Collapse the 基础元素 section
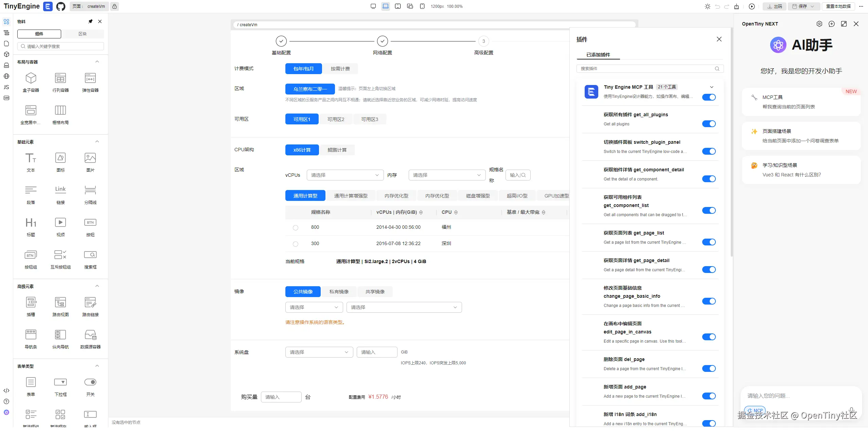Image resolution: width=868 pixels, height=431 pixels. pos(97,142)
